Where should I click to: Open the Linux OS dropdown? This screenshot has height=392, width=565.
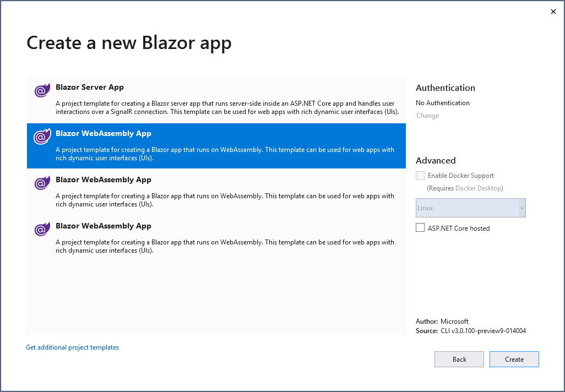coord(466,208)
